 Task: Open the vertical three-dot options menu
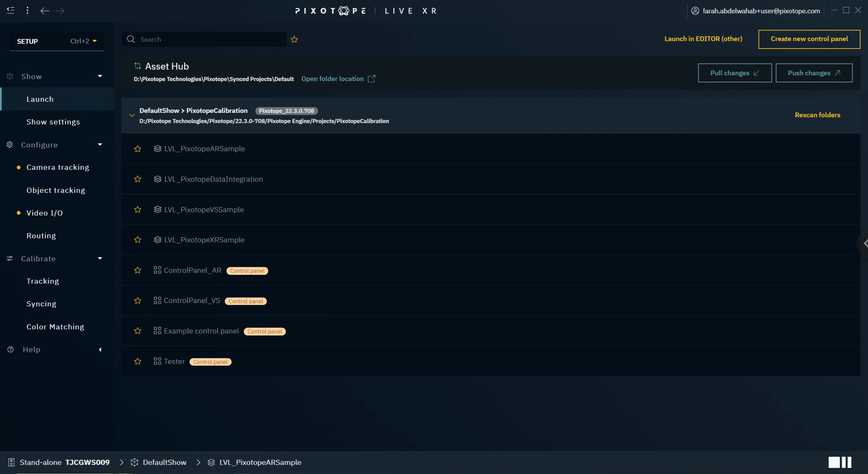(27, 11)
